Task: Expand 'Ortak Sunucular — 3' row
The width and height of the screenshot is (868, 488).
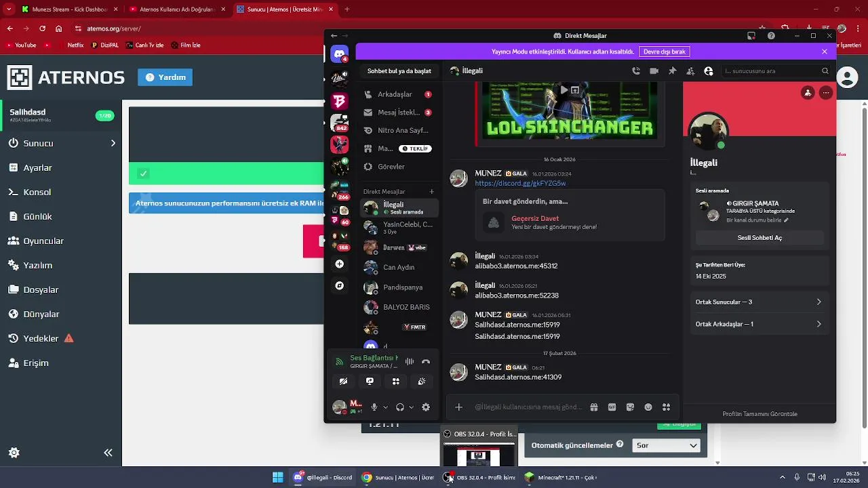Action: click(x=758, y=302)
